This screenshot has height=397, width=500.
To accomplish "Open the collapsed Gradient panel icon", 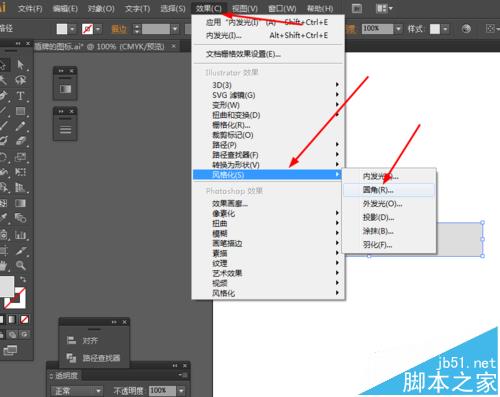I will [x=65, y=89].
